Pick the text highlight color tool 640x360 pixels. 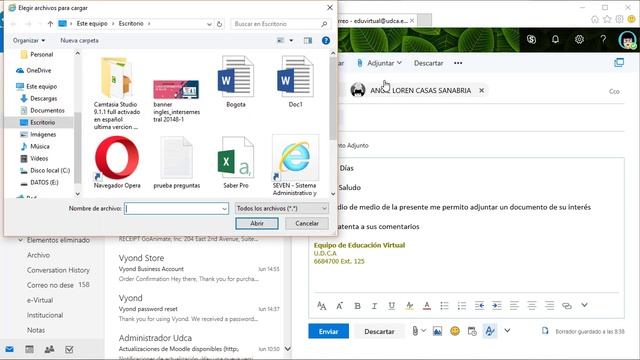click(409, 306)
